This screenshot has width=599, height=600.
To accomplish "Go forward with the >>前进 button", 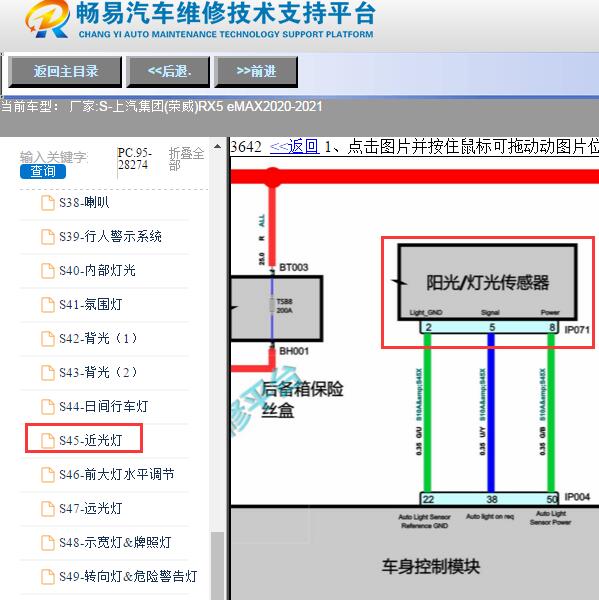I will (256, 72).
